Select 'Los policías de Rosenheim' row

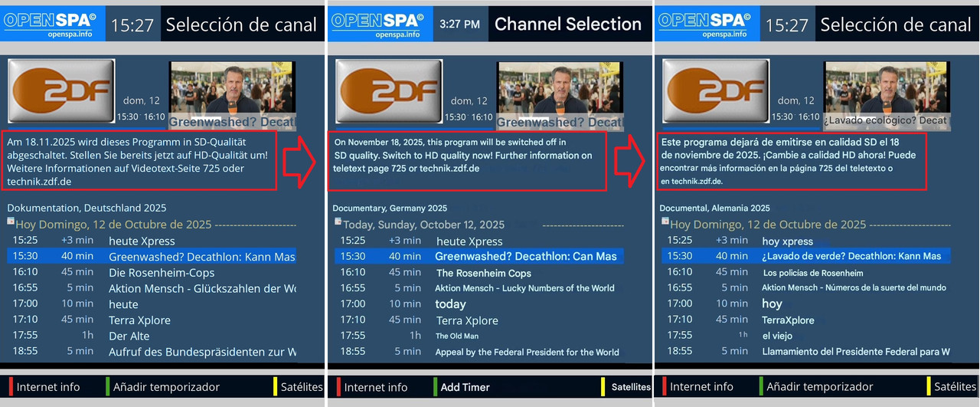pos(806,273)
